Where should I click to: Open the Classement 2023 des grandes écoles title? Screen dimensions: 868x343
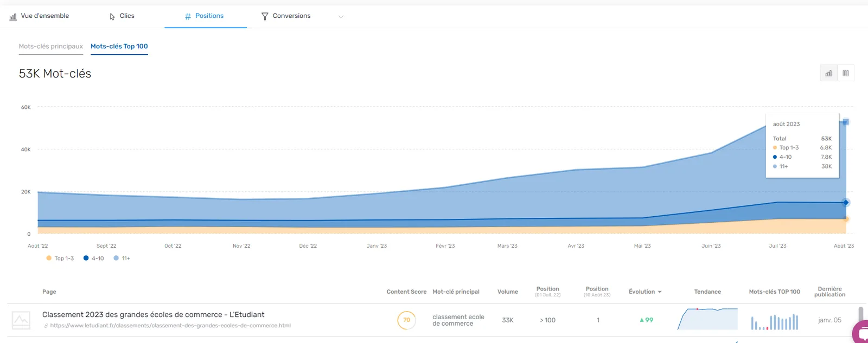point(154,315)
